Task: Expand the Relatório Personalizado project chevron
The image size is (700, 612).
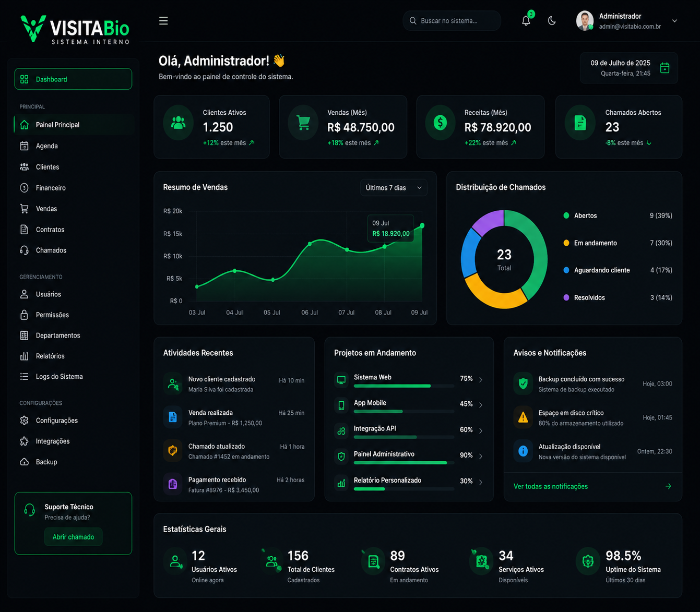Action: point(481,482)
